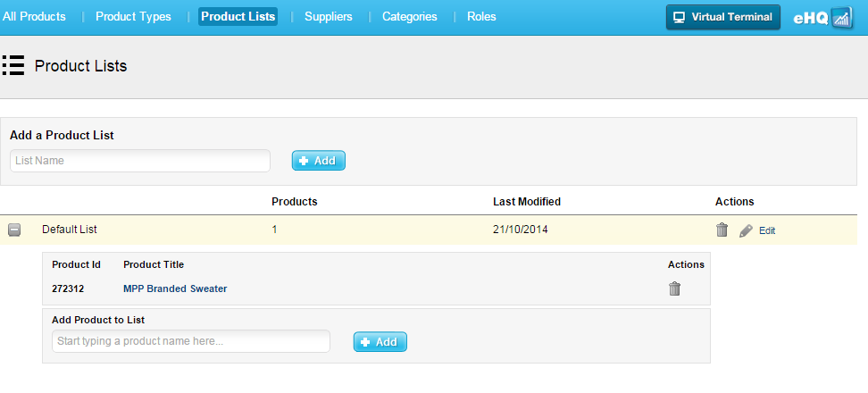
Task: Remove MPP Branded Sweater with trash icon
Action: 675,288
